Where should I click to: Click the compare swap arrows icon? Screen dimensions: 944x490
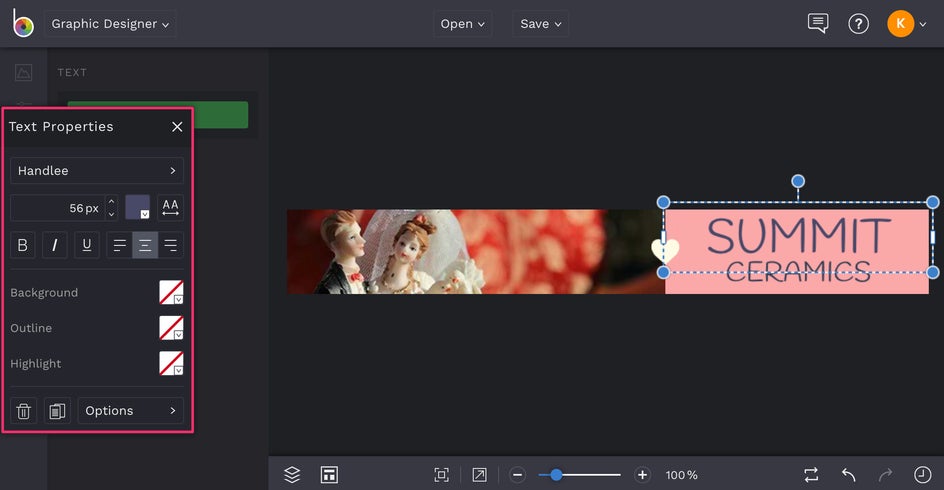pos(811,475)
